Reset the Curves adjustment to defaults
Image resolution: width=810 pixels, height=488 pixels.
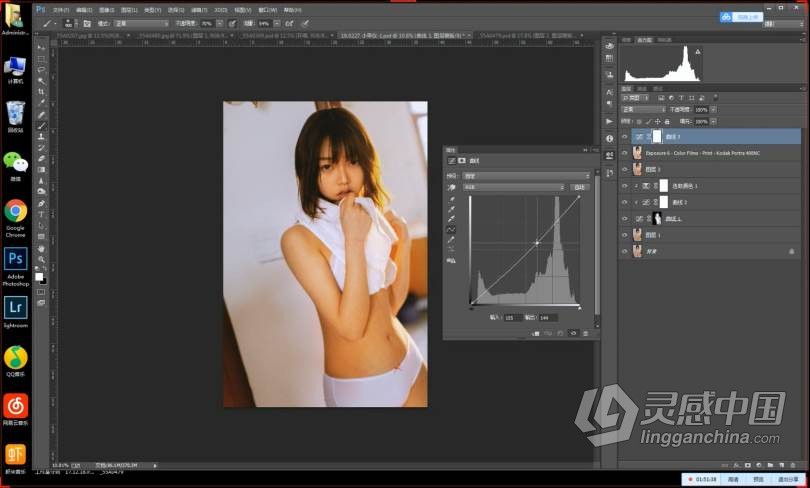(560, 334)
